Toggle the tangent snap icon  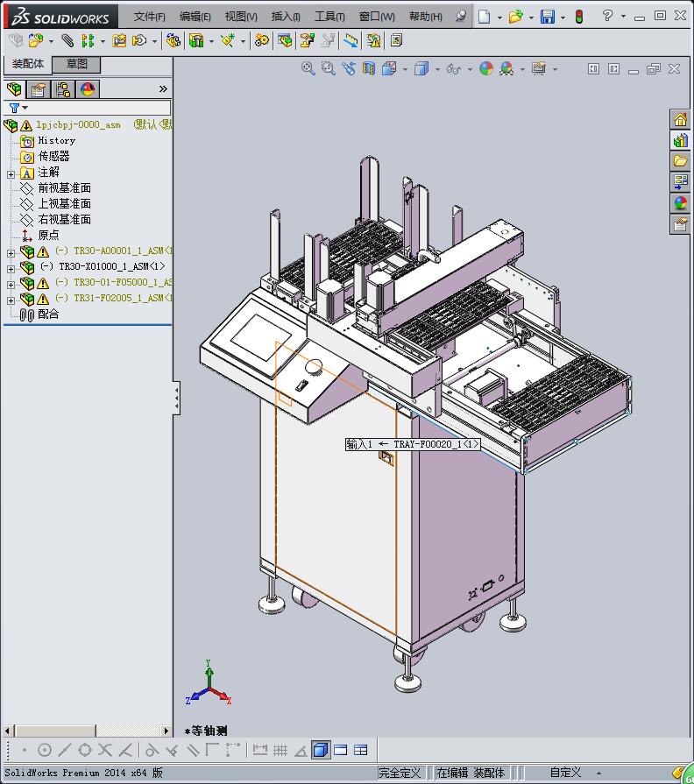152,750
